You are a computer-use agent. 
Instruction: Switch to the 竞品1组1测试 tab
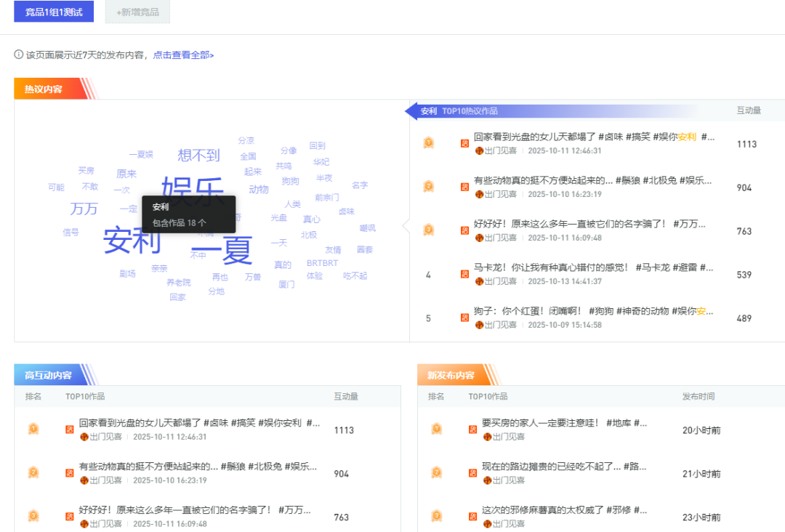tap(54, 12)
